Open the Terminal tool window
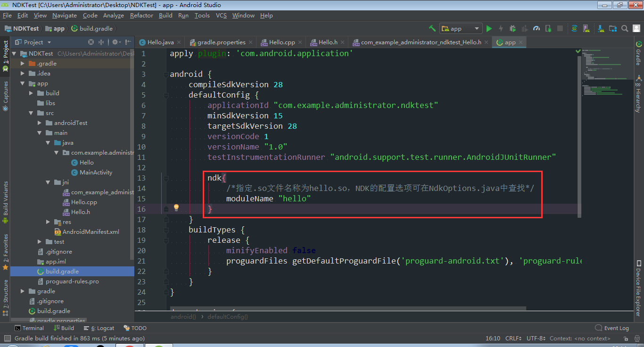 [29, 328]
